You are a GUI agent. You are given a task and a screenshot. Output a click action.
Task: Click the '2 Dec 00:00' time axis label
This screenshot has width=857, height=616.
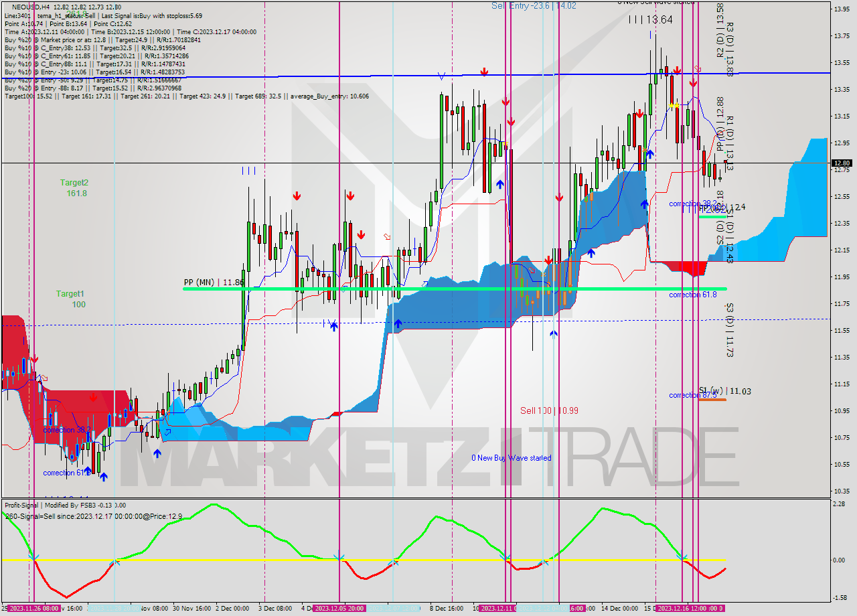point(232,609)
